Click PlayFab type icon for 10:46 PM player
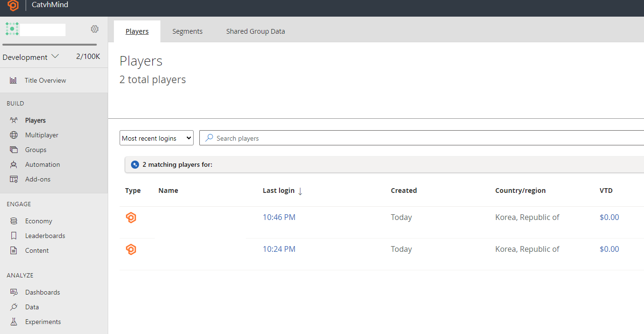The height and width of the screenshot is (334, 644). 131,218
